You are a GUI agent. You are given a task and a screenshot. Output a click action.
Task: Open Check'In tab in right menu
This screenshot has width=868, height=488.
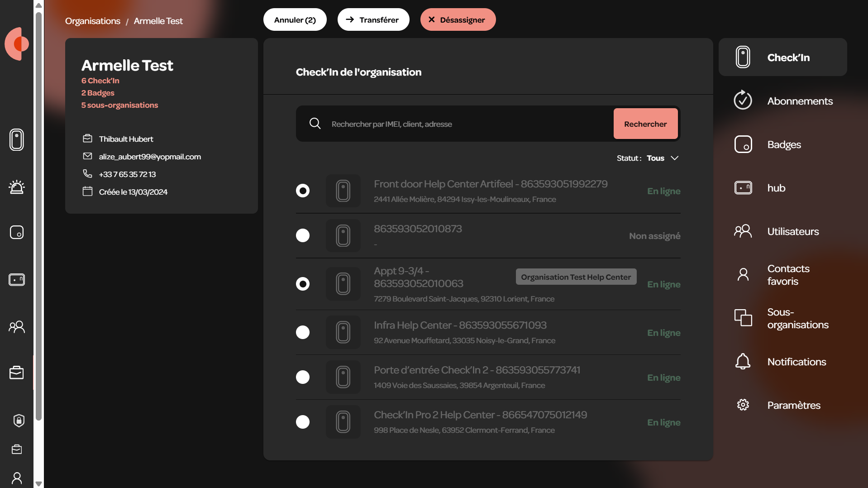(783, 57)
